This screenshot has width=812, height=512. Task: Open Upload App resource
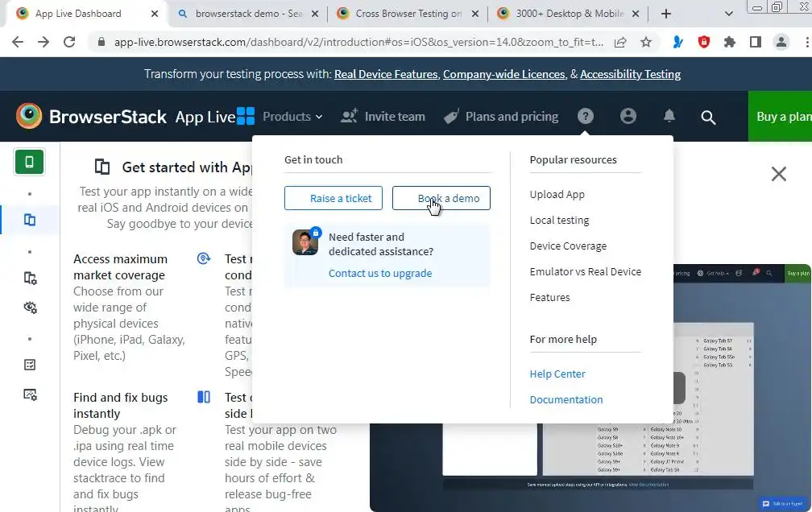coord(557,195)
